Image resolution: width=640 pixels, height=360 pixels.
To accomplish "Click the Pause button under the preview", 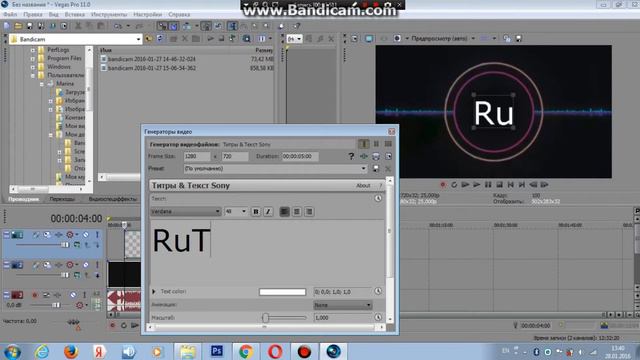I will pyautogui.click(x=488, y=185).
